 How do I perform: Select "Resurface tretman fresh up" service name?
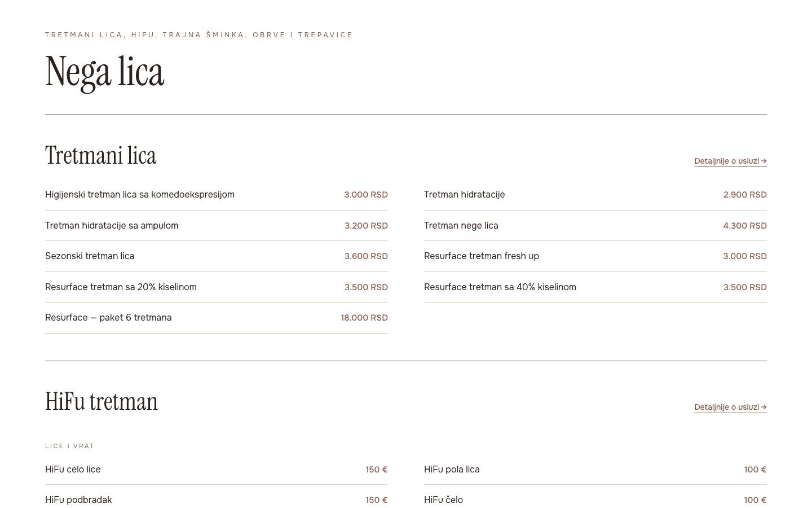tap(482, 256)
